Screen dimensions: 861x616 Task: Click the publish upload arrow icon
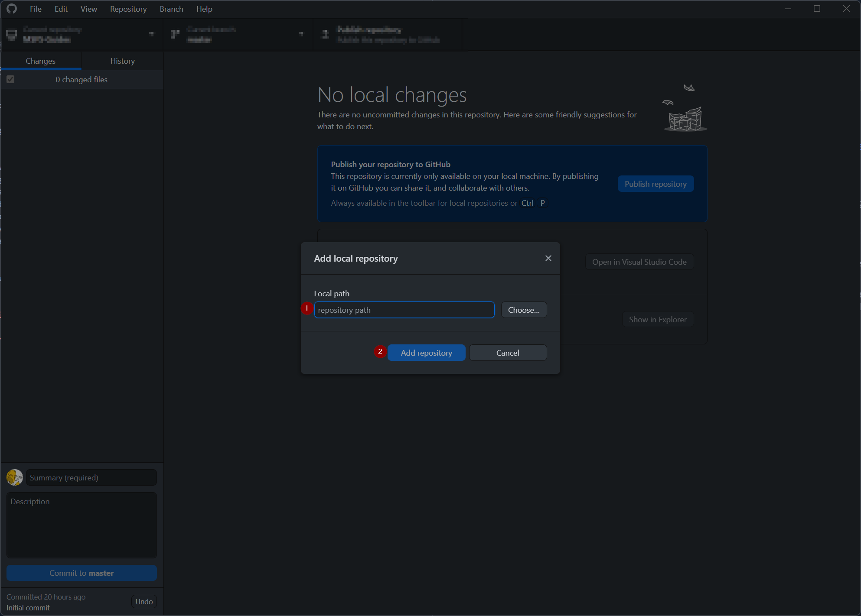325,34
